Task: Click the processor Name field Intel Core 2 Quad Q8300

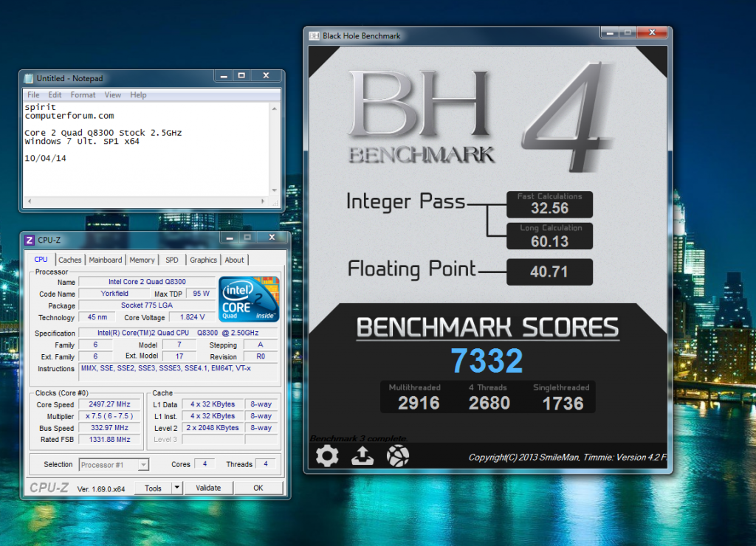Action: pos(147,281)
